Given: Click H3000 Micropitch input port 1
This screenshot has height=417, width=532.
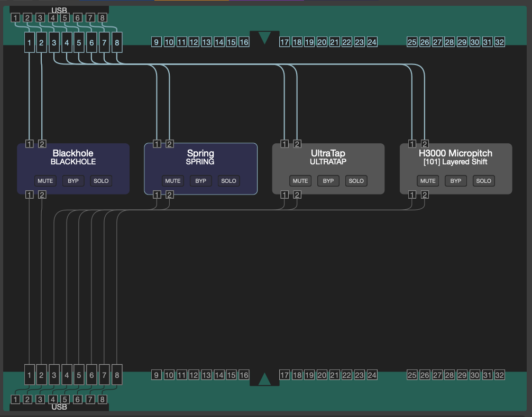Looking at the screenshot, I should 412,144.
